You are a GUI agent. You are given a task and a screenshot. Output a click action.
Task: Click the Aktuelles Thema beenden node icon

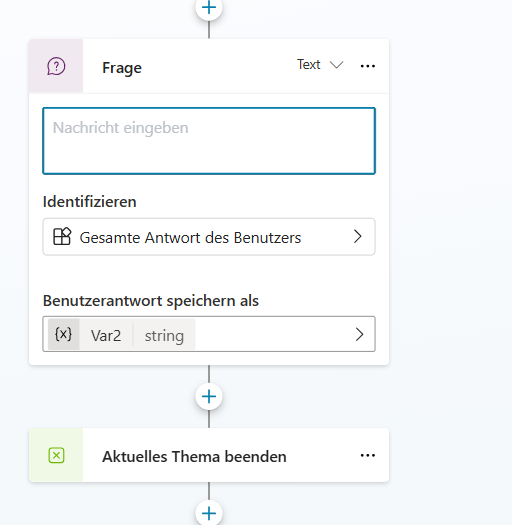[56, 455]
